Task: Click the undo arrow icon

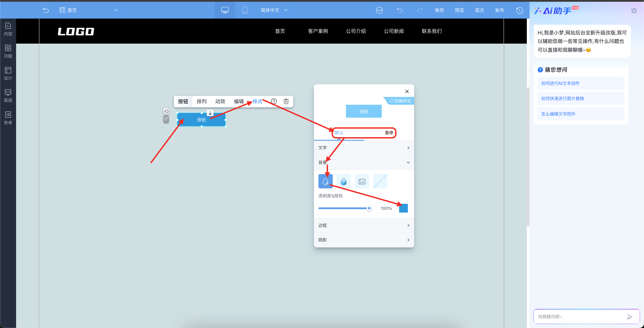Action: coord(400,10)
